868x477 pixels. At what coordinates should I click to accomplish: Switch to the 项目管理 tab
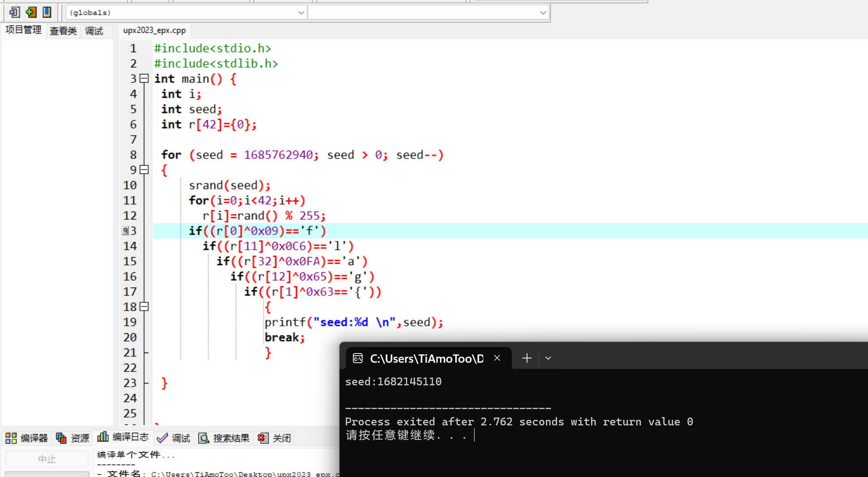tap(23, 30)
